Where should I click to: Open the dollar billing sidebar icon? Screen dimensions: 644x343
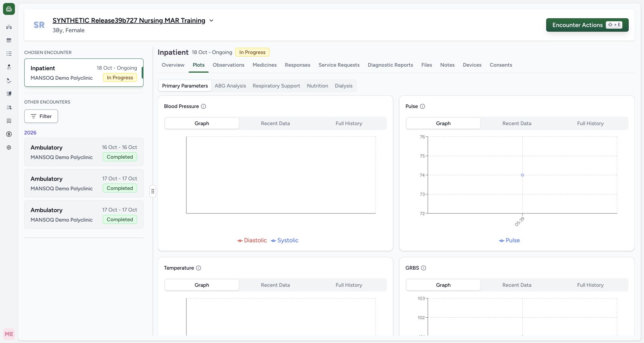[9, 134]
